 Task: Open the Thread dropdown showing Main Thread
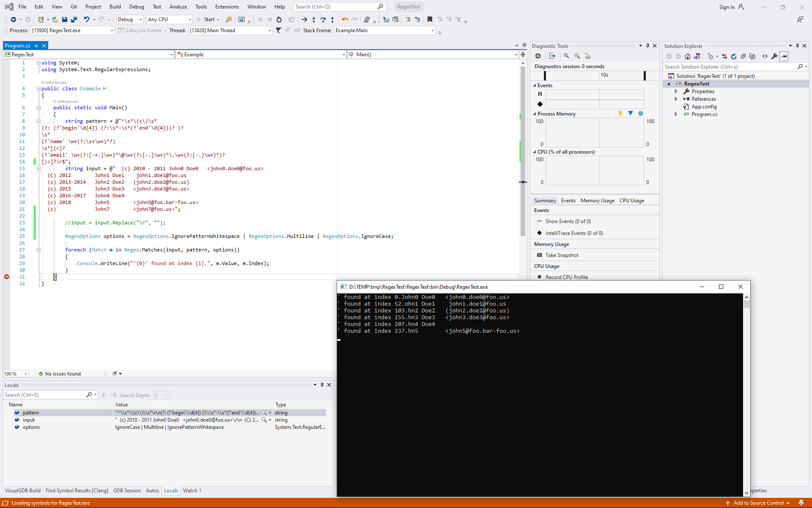coord(230,30)
